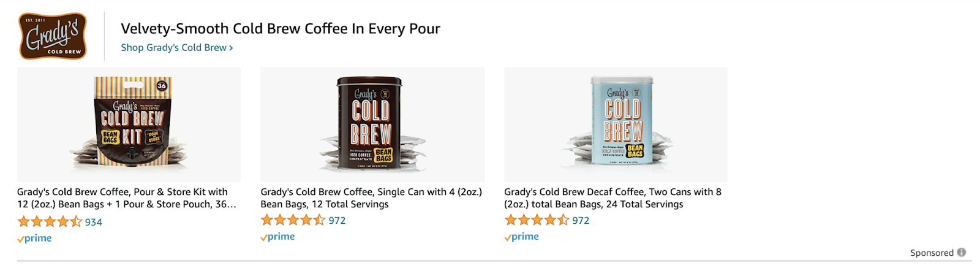Click the Velvety-Smooth Cold Brew headline
980x268 pixels.
pyautogui.click(x=281, y=29)
